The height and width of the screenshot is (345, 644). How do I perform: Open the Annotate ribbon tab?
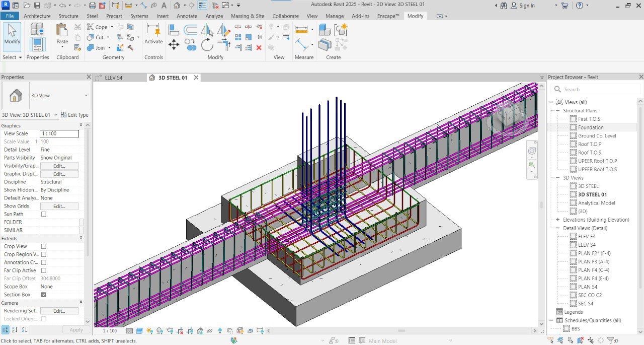(187, 16)
